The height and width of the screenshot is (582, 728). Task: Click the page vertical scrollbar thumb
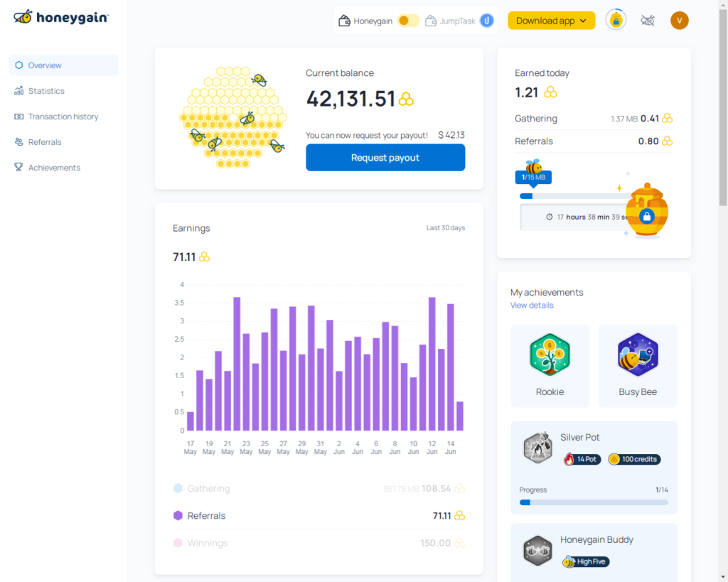723,107
